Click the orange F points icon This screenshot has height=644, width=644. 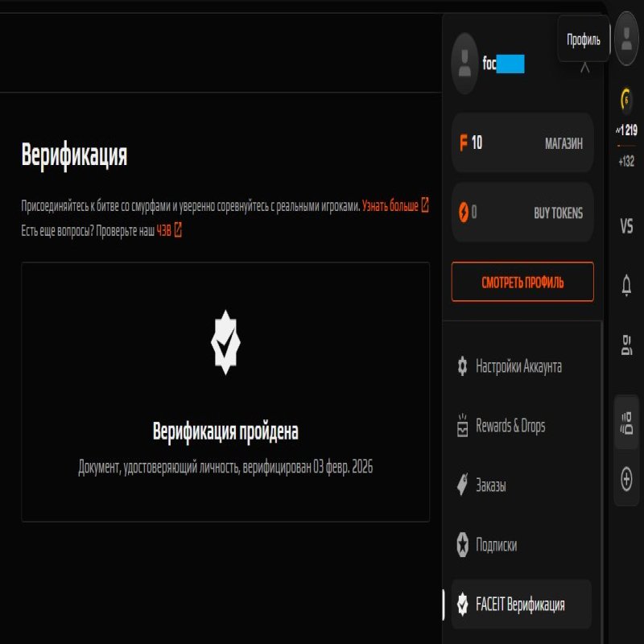coord(464,143)
